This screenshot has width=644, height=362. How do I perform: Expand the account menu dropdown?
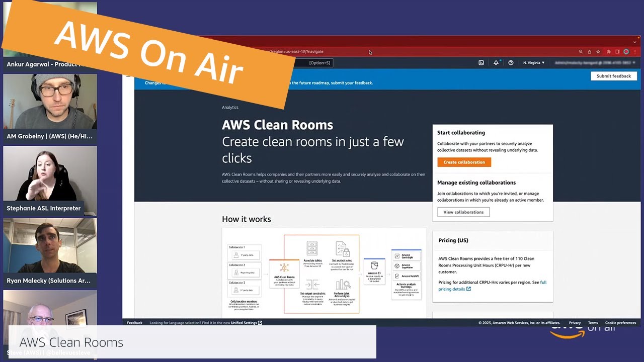594,63
